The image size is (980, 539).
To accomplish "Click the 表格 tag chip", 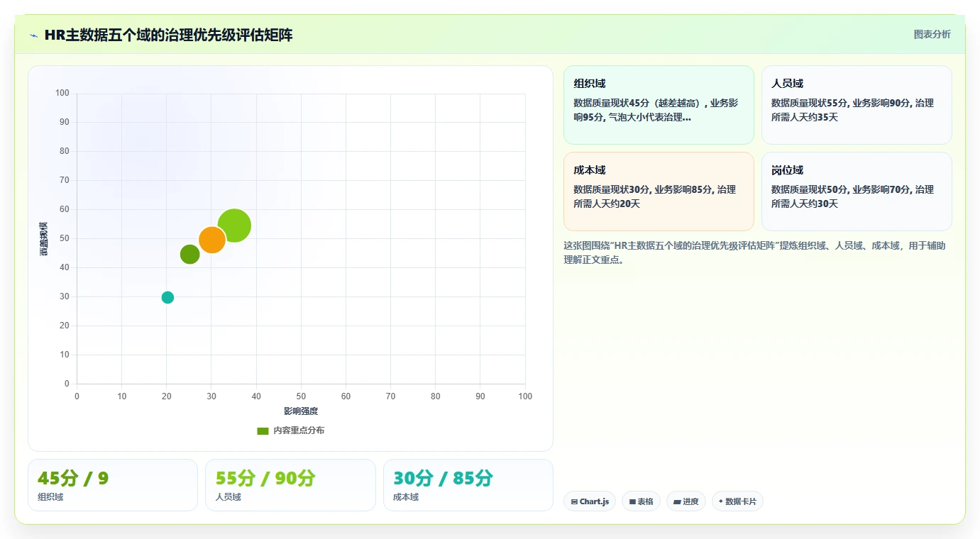I will coord(641,501).
